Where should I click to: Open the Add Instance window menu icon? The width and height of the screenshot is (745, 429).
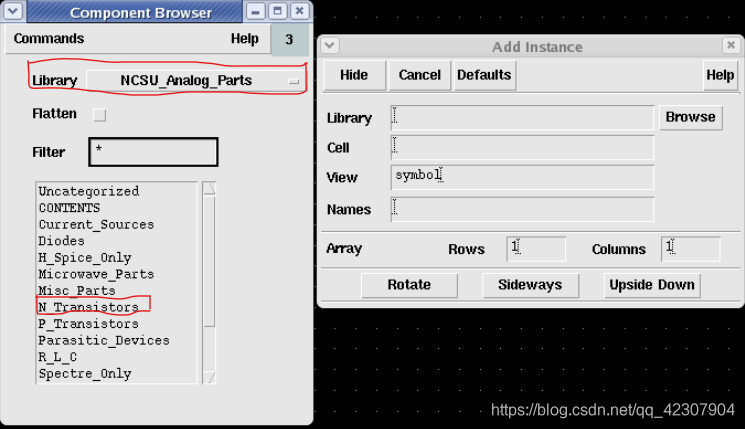pyautogui.click(x=330, y=46)
